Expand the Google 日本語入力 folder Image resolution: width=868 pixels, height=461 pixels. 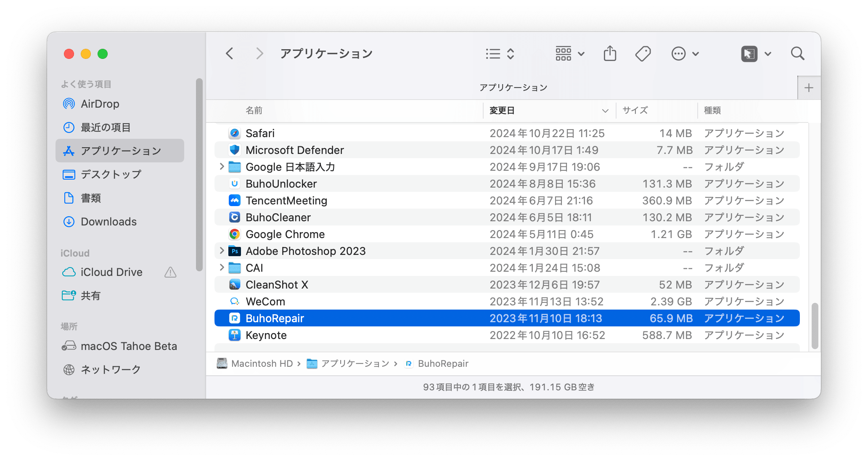[x=222, y=167]
